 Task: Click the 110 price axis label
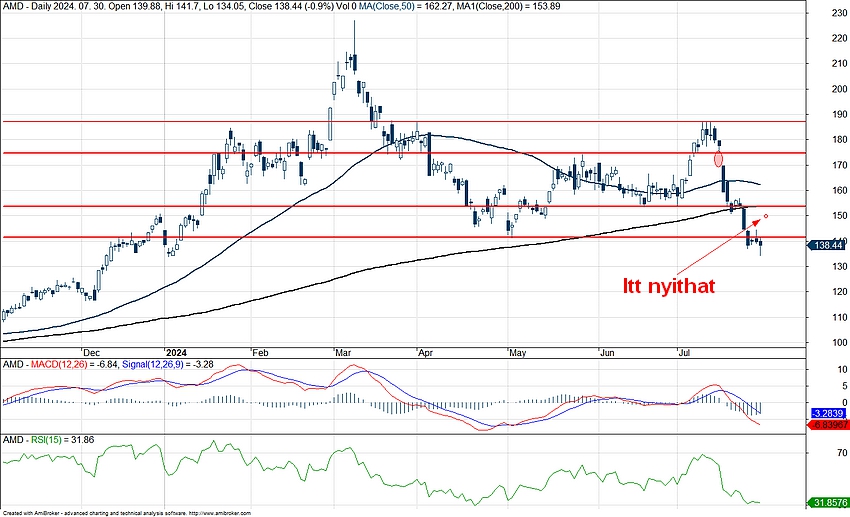click(839, 317)
